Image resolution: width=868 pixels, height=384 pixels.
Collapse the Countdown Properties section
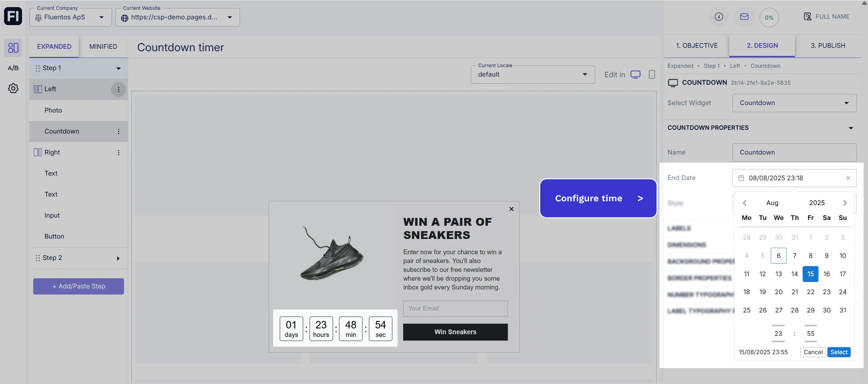pyautogui.click(x=851, y=128)
